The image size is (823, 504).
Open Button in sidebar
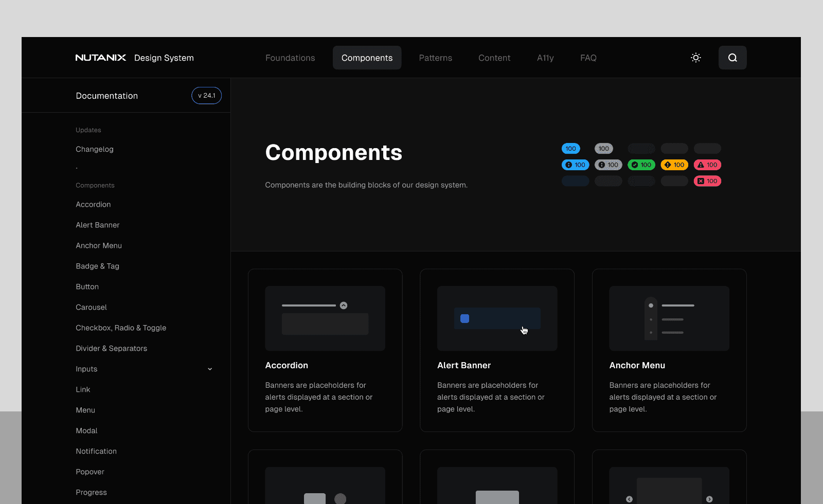click(87, 286)
